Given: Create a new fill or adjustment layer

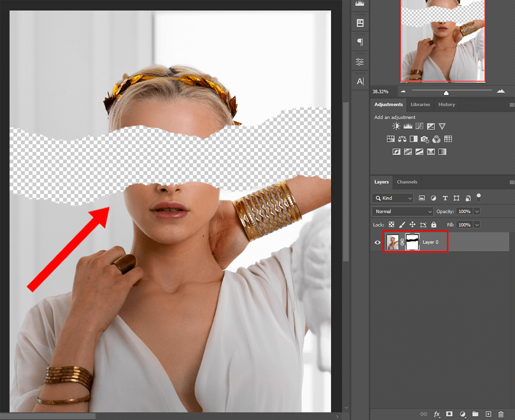Looking at the screenshot, I should click(463, 414).
